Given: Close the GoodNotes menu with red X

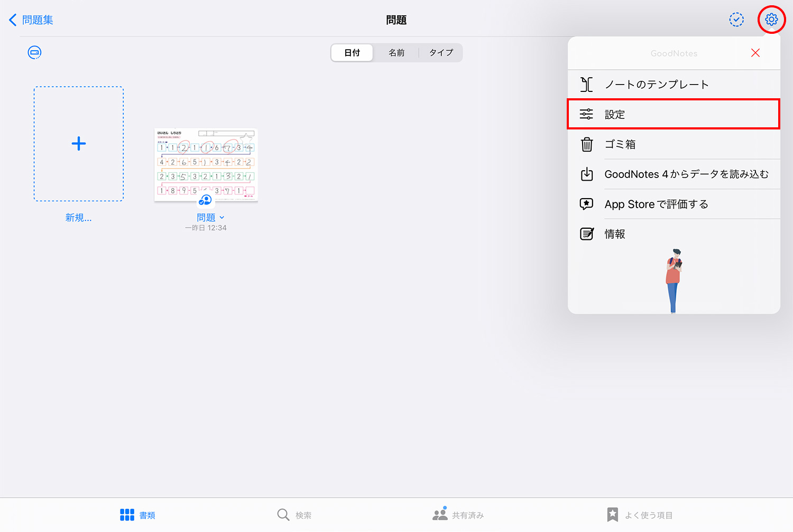Looking at the screenshot, I should coord(755,53).
